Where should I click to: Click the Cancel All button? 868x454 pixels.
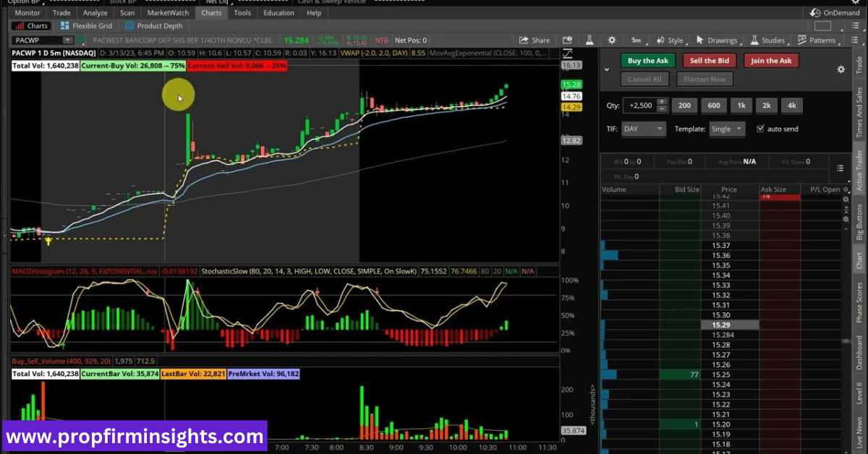(644, 80)
